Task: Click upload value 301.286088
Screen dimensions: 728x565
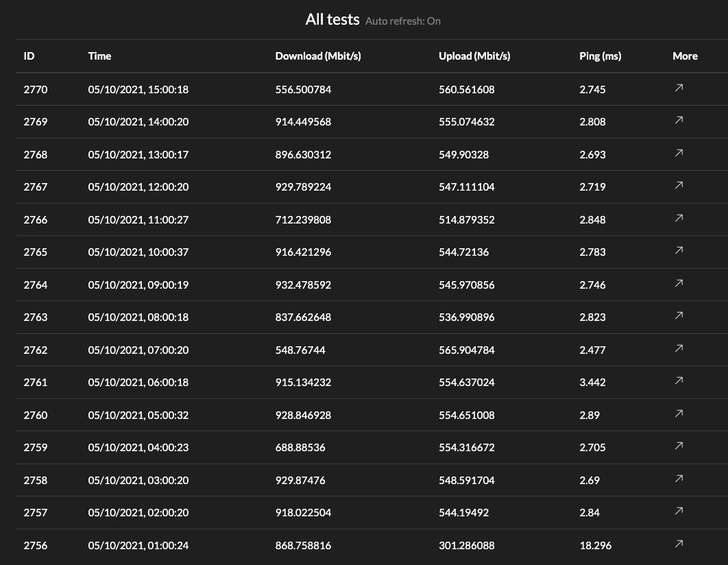Action: tap(467, 546)
